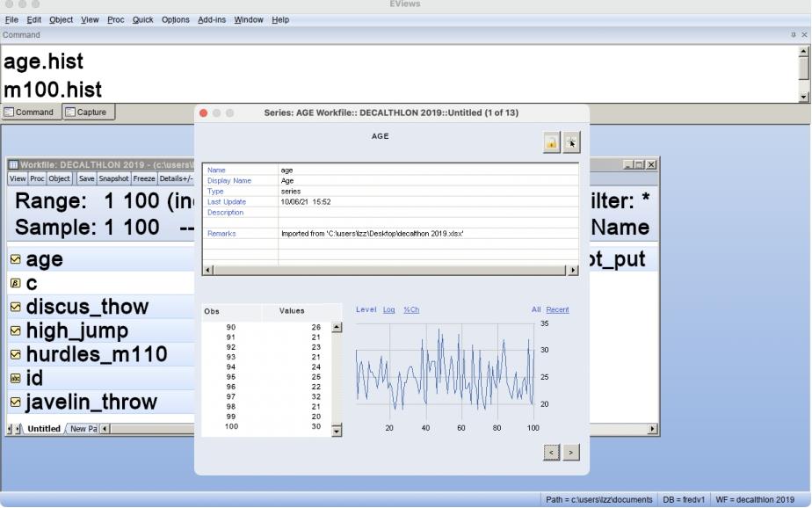The image size is (812, 508).
Task: Click the Recent link above graph
Action: [x=557, y=309]
